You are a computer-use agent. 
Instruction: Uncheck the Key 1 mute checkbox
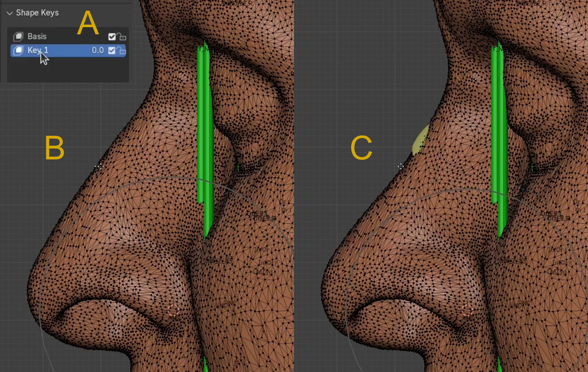pyautogui.click(x=112, y=50)
